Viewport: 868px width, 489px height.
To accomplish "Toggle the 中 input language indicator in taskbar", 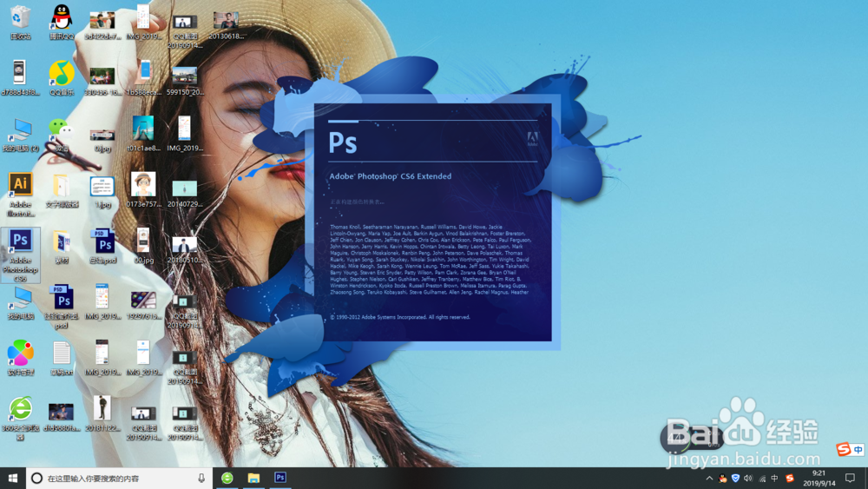I will coord(775,478).
